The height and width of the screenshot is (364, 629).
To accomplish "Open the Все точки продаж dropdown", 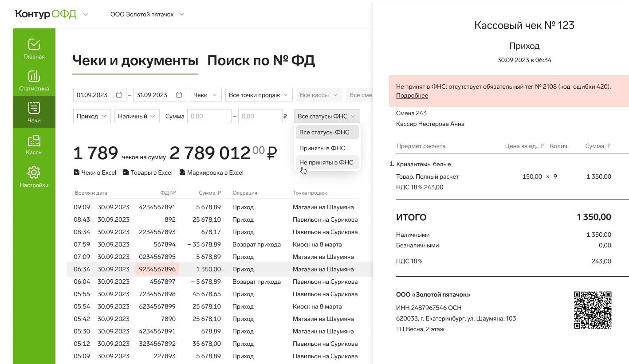I will (259, 95).
